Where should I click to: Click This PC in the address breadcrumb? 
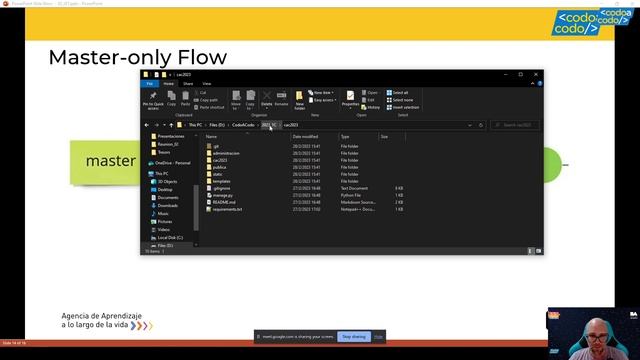click(x=195, y=125)
